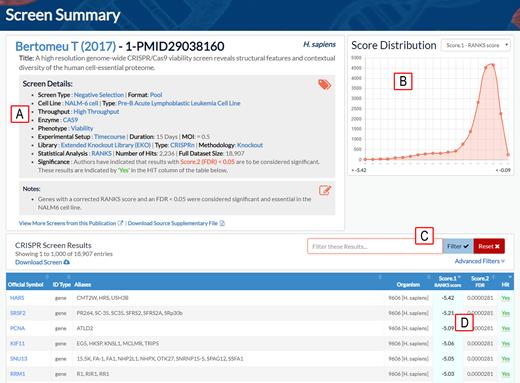This screenshot has width=520, height=383.
Task: Click Yes hit value in HARS row
Action: coord(506,298)
